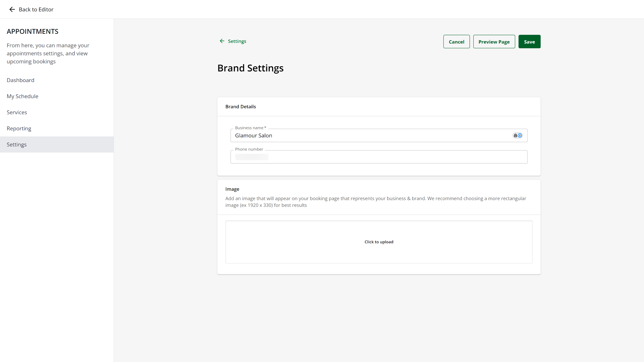Screen dimensions: 644x362
Task: Select the highlighted Settings sidebar item
Action: coord(17,144)
